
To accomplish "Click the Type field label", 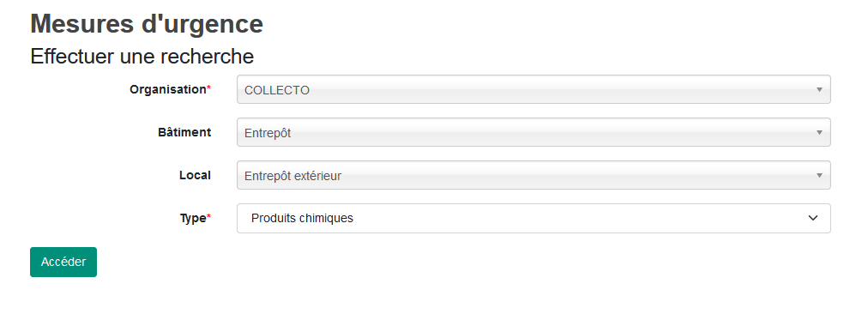I will coord(193,218).
